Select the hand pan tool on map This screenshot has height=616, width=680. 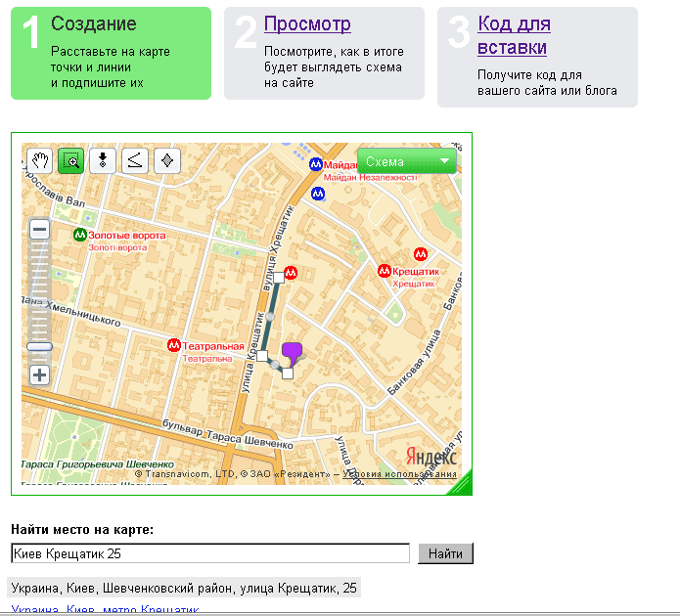click(x=39, y=160)
